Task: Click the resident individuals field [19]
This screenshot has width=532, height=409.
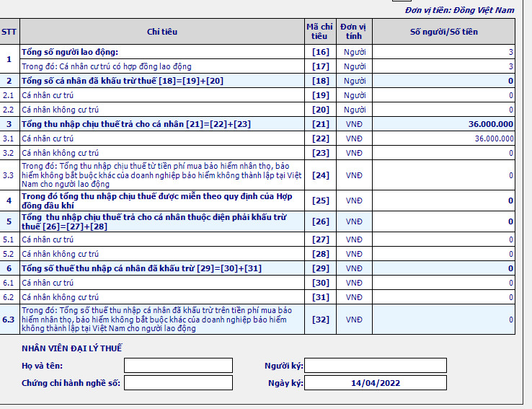Action: click(443, 95)
